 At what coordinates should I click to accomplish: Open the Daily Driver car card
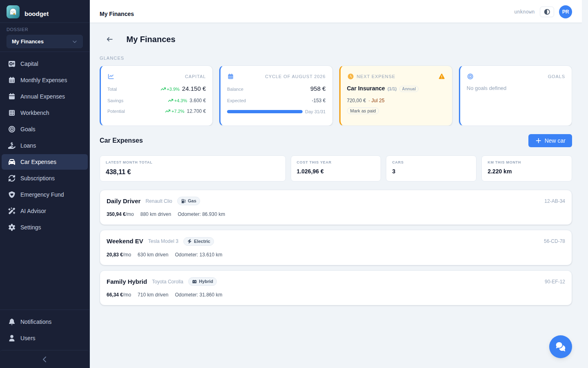[336, 207]
